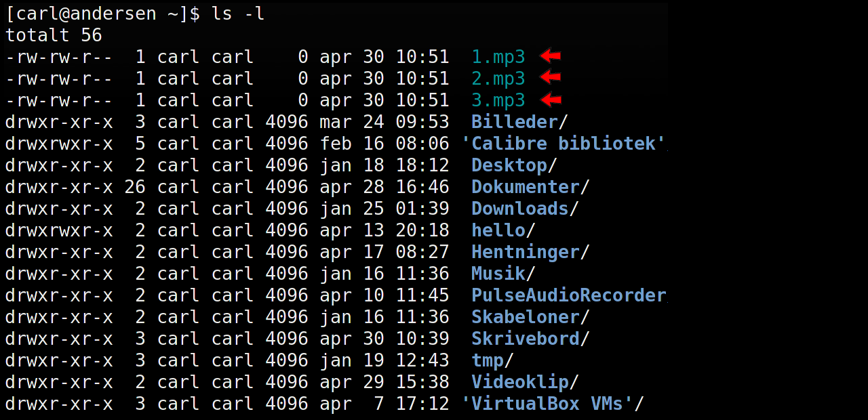
Task: Select the 2.mp3 file entry
Action: [x=498, y=79]
